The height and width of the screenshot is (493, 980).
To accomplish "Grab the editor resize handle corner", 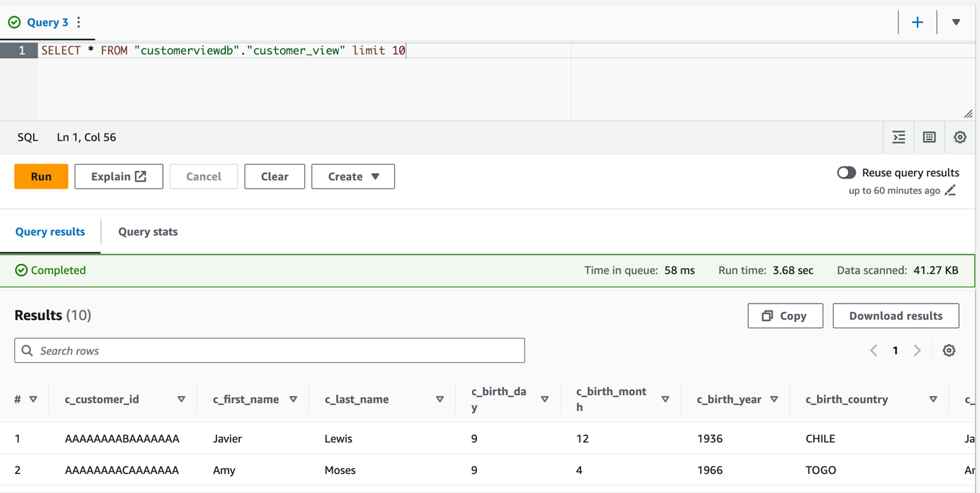I will pos(968,114).
